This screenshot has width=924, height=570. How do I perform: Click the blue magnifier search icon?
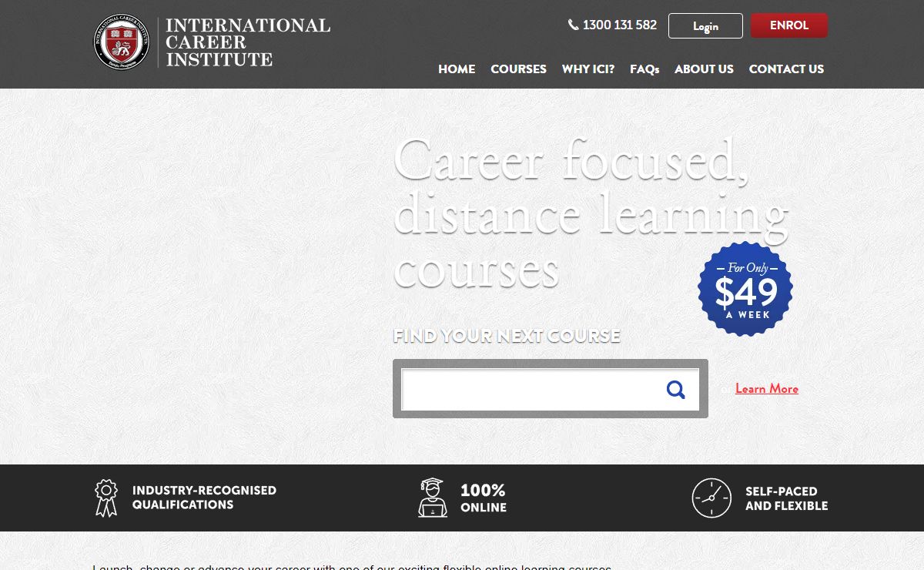(675, 390)
